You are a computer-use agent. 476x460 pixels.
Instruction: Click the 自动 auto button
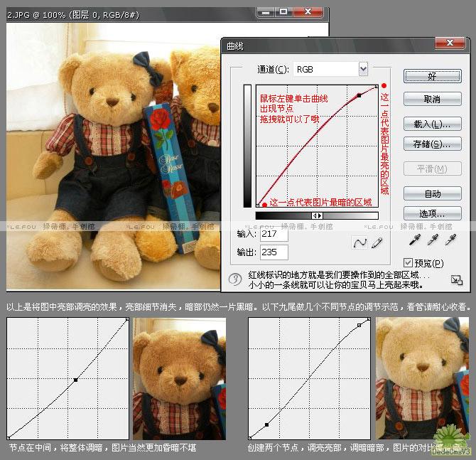432,194
